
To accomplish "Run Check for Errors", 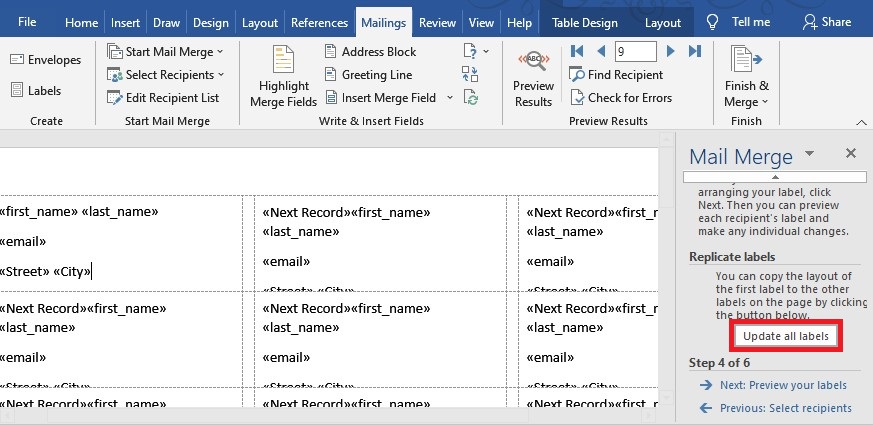I will tap(621, 97).
